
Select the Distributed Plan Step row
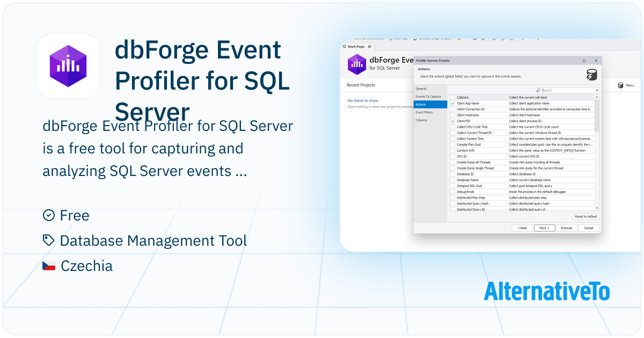522,197
